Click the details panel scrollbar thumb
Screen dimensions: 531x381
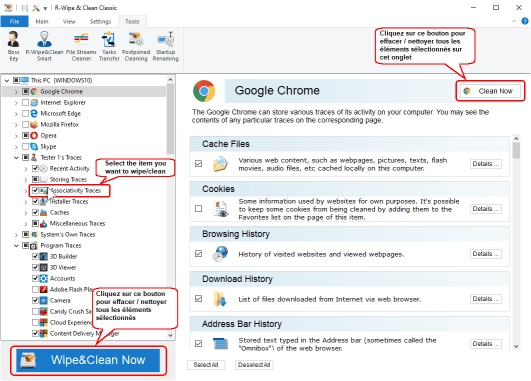pos(516,150)
